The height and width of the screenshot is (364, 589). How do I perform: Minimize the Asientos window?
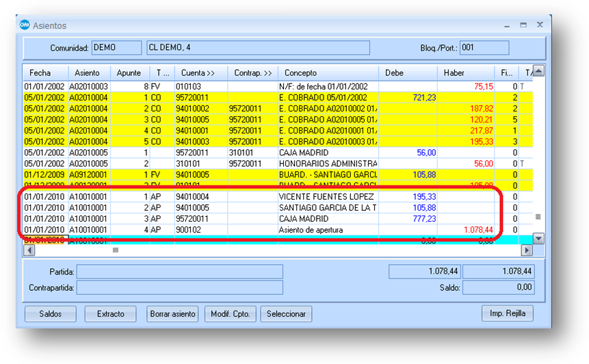[507, 25]
